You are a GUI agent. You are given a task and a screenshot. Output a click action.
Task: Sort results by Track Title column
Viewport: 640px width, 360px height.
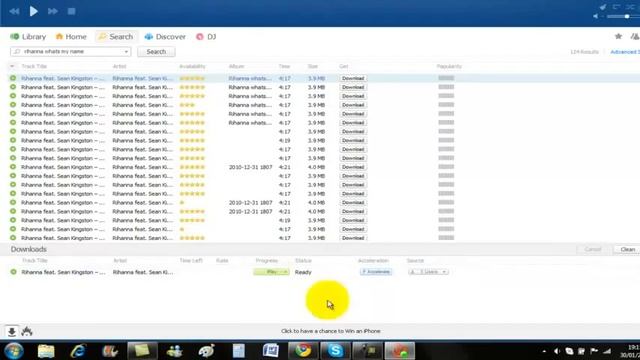pos(34,66)
